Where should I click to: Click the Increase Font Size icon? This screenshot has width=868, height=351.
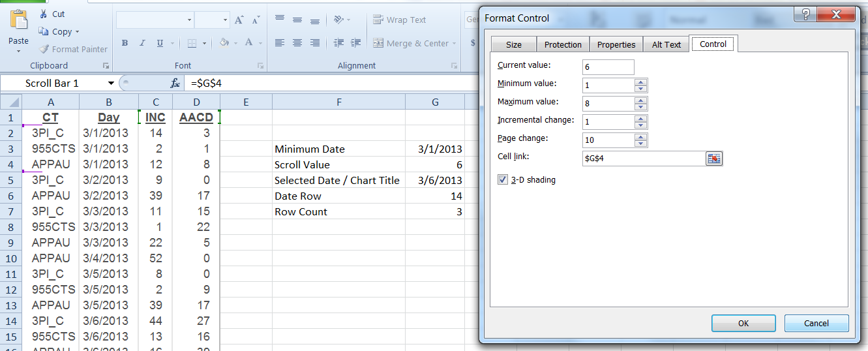[239, 20]
